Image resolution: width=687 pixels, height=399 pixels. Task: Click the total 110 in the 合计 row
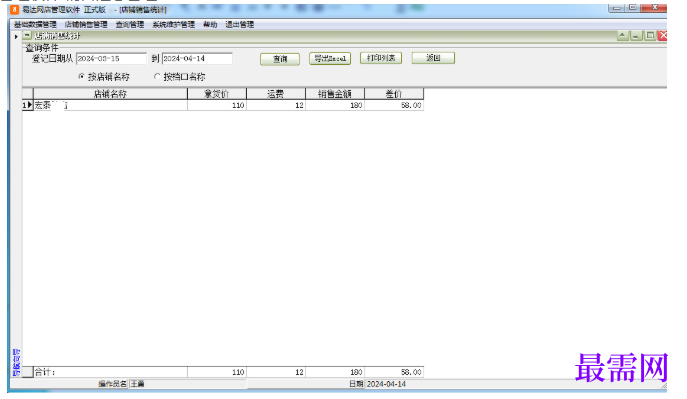pos(217,372)
